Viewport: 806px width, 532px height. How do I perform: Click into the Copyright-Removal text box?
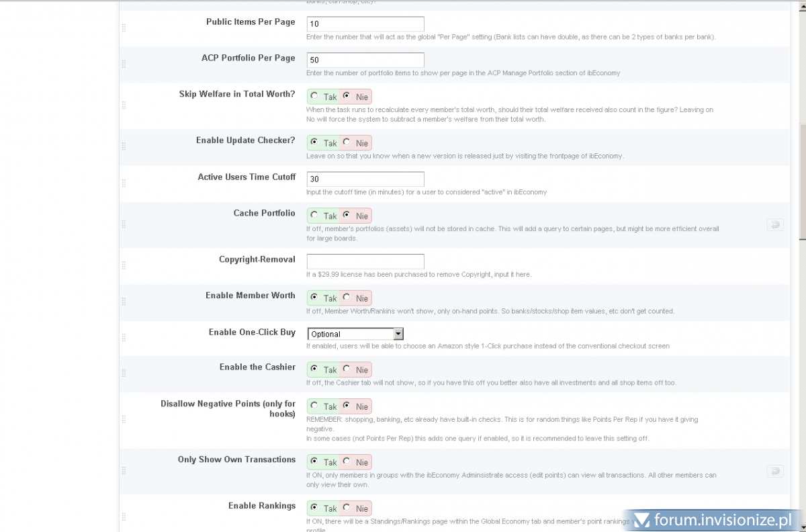click(365, 261)
